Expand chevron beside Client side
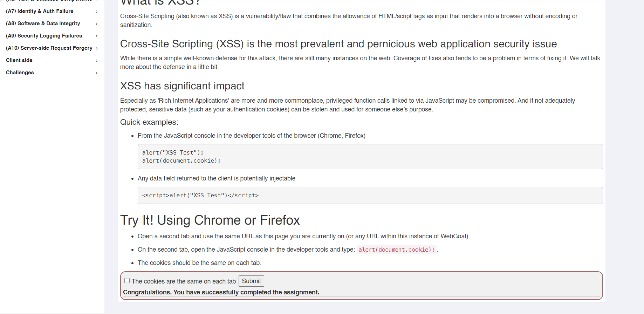 [96, 61]
